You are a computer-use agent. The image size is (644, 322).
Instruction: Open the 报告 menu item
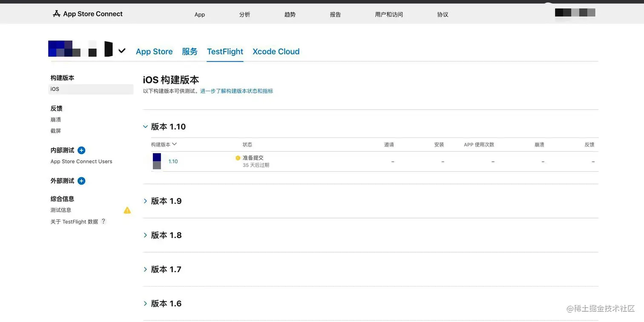pos(335,14)
